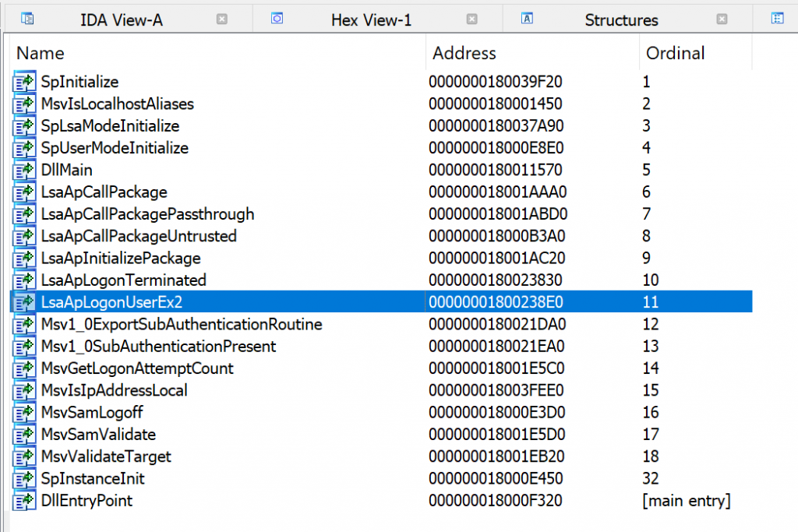
Task: Click the icon next to MsvSamValidate
Action: [x=25, y=434]
